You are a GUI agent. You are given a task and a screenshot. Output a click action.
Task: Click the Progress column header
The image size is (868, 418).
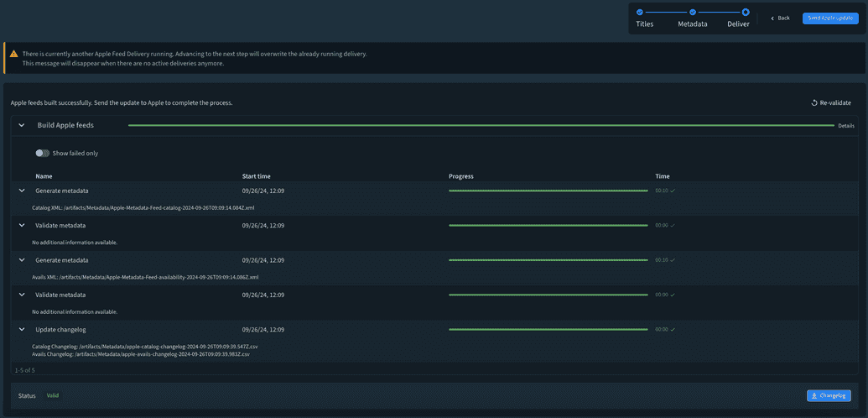[461, 176]
